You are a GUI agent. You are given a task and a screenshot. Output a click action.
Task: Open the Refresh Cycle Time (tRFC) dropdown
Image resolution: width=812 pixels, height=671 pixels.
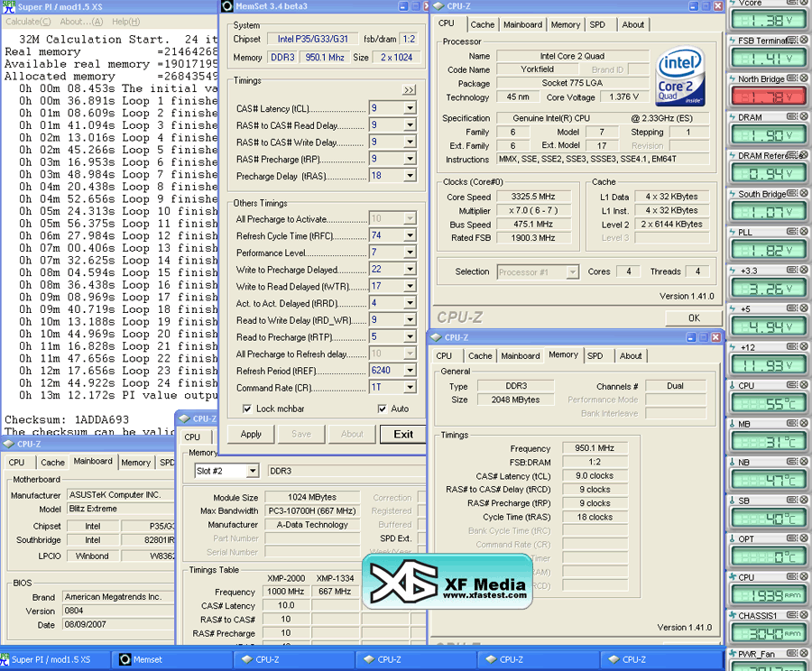[x=410, y=235]
